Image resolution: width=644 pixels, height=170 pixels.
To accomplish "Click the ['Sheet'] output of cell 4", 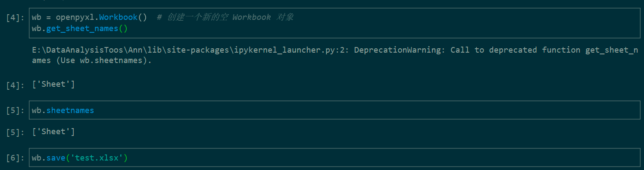I will click(53, 84).
